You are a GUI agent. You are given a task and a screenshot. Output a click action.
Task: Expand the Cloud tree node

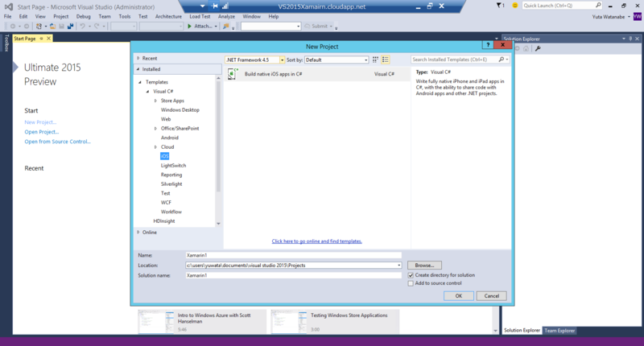pos(155,147)
